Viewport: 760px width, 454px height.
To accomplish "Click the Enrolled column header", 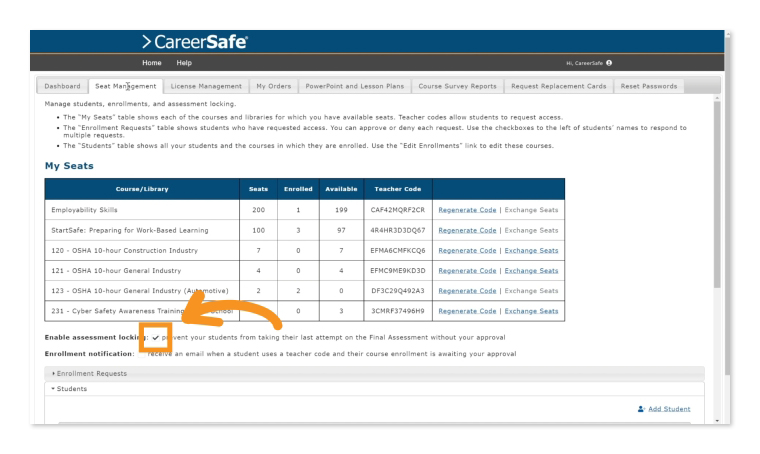I will pos(298,189).
